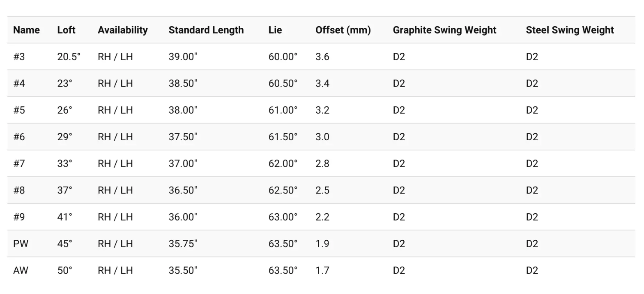
Task: Select the 45° loft cell
Action: tap(64, 244)
